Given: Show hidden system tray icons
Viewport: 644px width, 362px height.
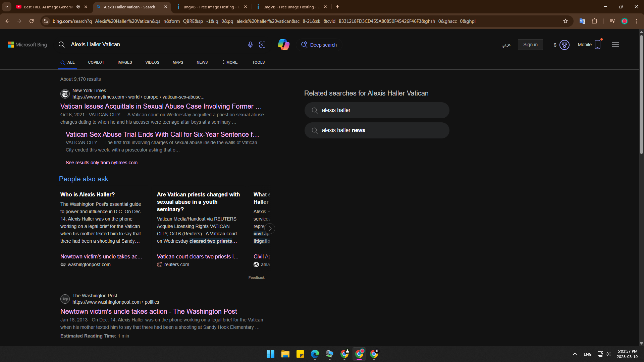Looking at the screenshot, I should 575,354.
